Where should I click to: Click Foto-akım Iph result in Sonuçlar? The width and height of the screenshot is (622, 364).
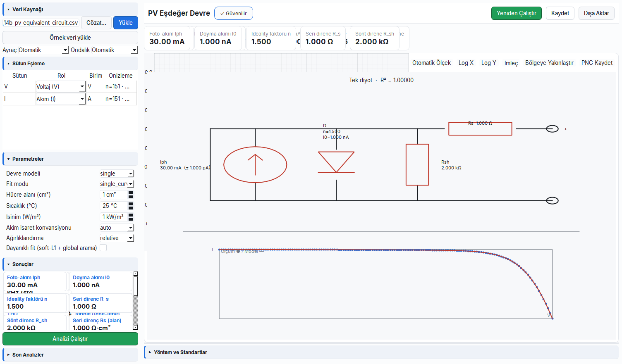pyautogui.click(x=35, y=281)
